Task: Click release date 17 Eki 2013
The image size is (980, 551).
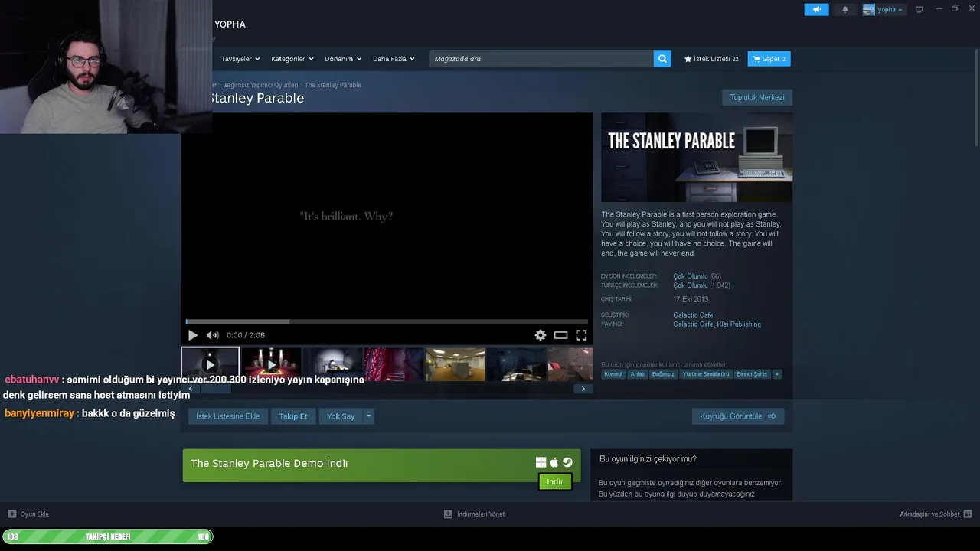Action: [691, 299]
